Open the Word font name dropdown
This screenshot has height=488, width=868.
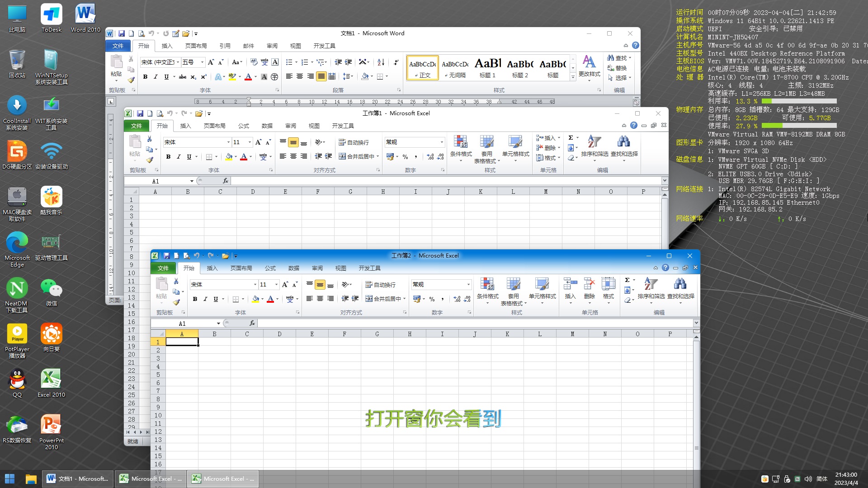[178, 62]
